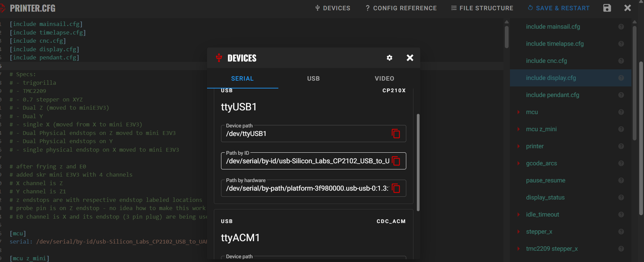Open help icon next to printer section

(621, 146)
